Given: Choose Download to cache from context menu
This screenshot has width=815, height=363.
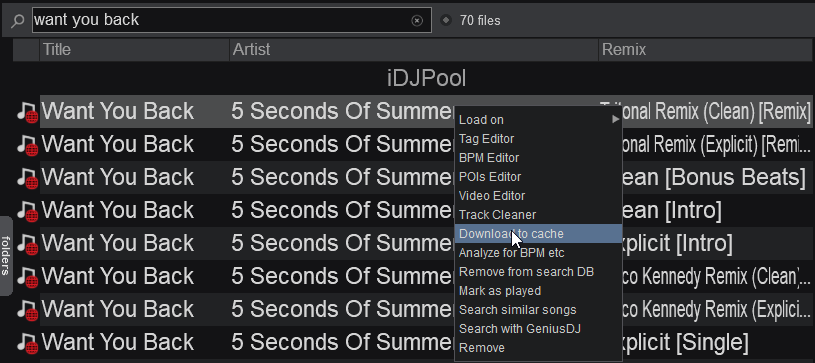Looking at the screenshot, I should 538,234.
